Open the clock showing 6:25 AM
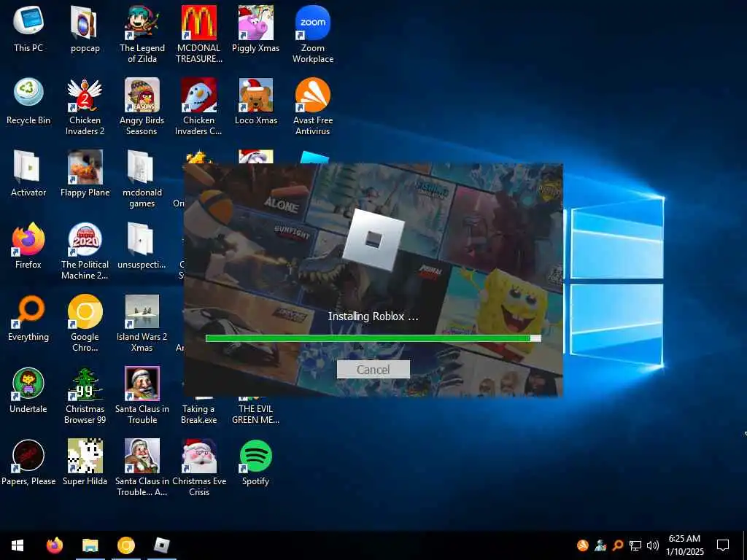Viewport: 747px width, 560px height. click(684, 545)
